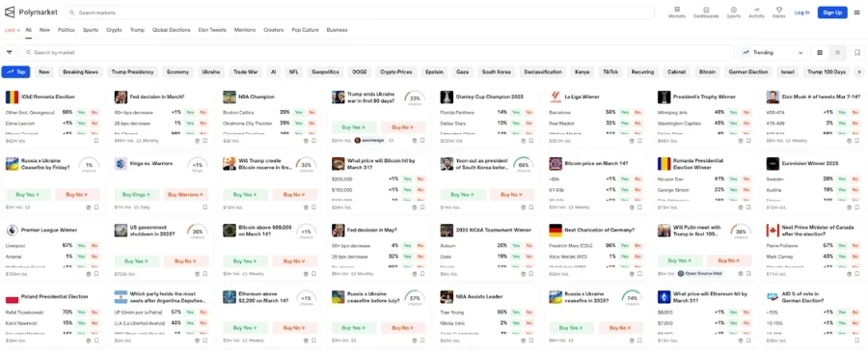
Task: Open the Crypto tab
Action: (x=114, y=30)
